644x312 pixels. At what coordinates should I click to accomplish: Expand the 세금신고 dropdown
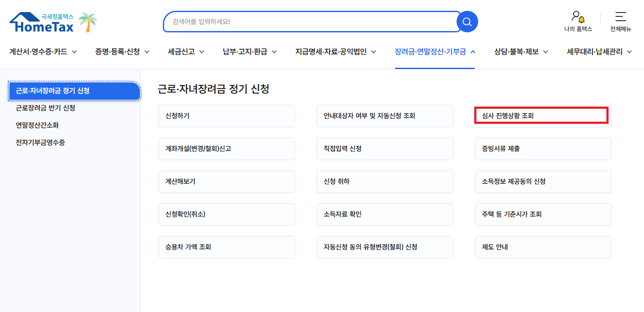click(186, 51)
